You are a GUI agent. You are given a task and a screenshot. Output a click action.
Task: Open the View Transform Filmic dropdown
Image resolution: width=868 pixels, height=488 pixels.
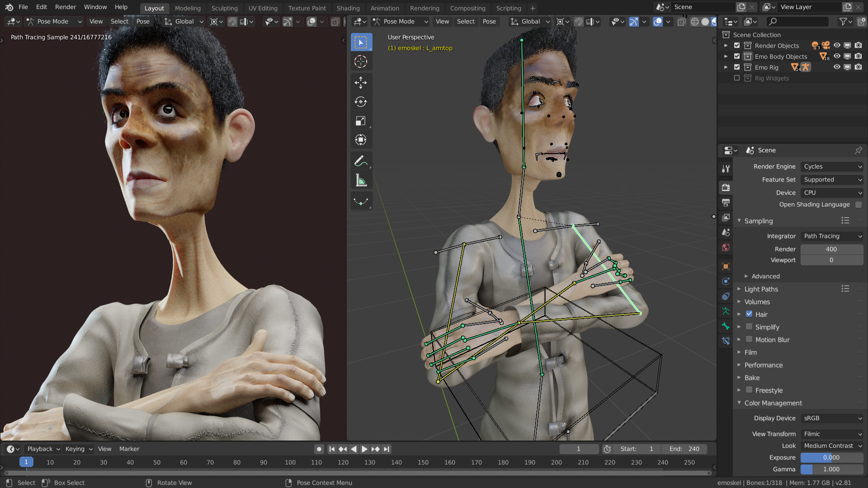coord(832,434)
